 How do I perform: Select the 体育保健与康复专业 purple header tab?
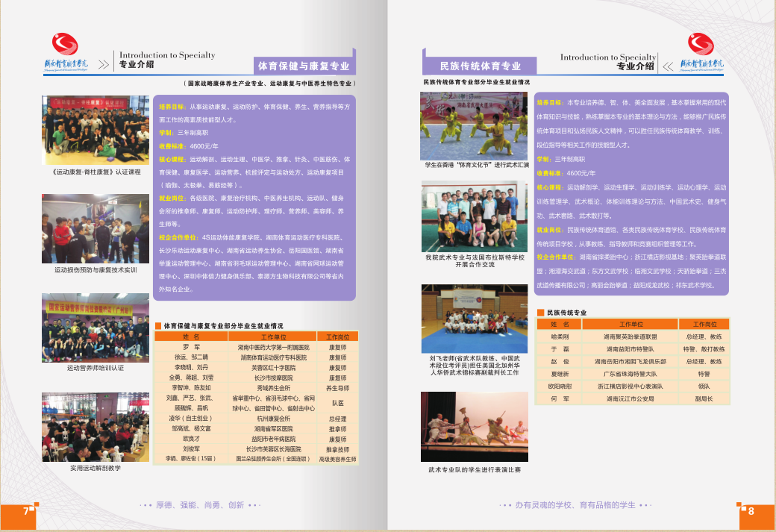[x=303, y=66]
